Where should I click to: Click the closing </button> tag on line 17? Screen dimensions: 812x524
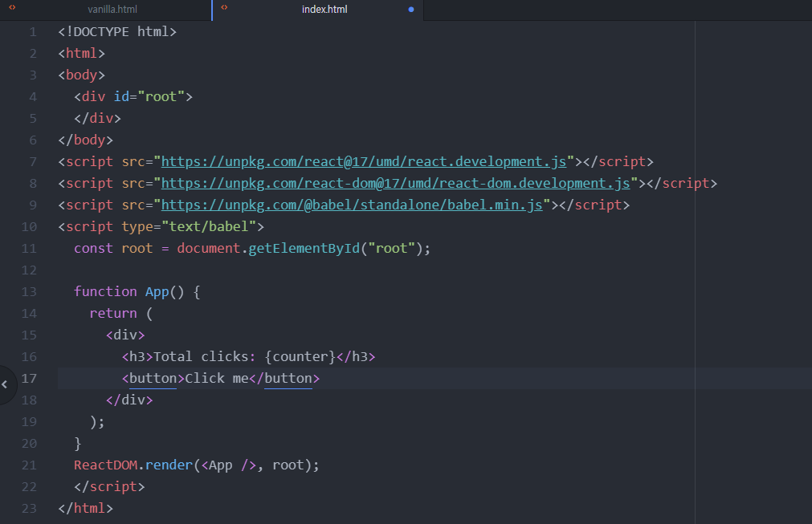click(x=284, y=379)
